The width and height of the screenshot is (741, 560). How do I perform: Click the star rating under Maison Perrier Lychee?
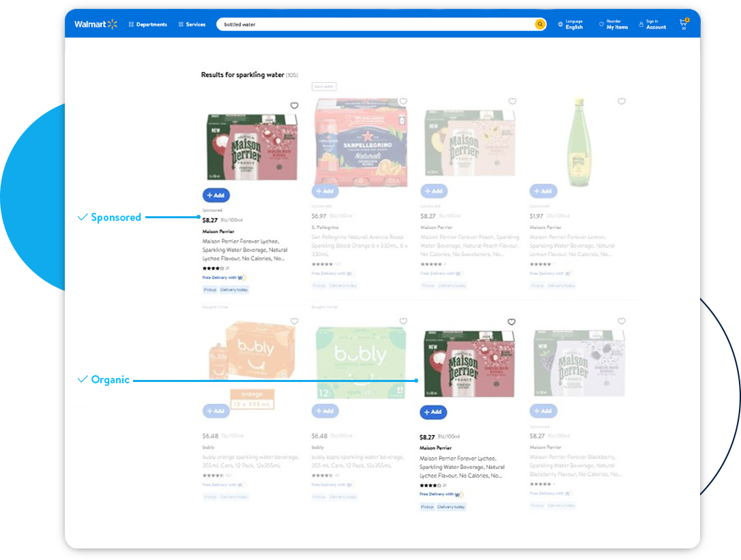pos(213,269)
